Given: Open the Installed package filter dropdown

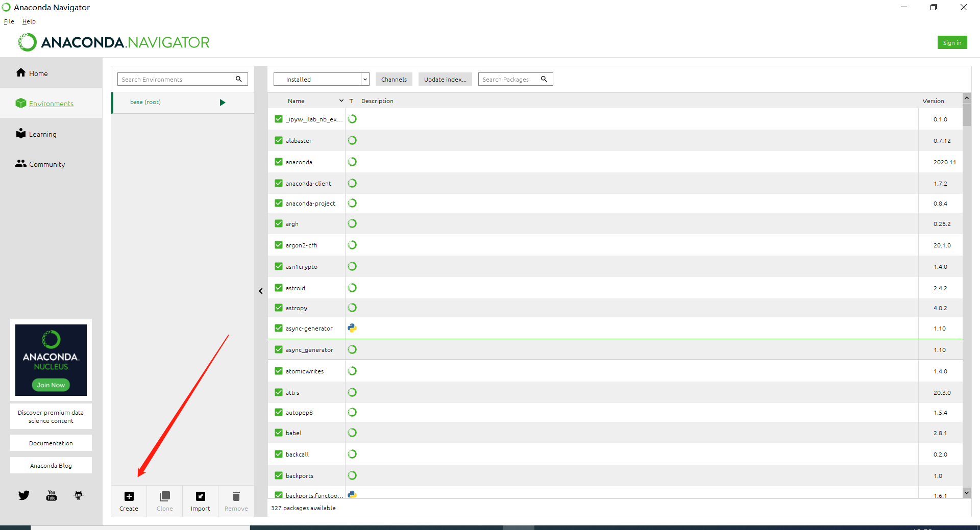Looking at the screenshot, I should pos(322,79).
